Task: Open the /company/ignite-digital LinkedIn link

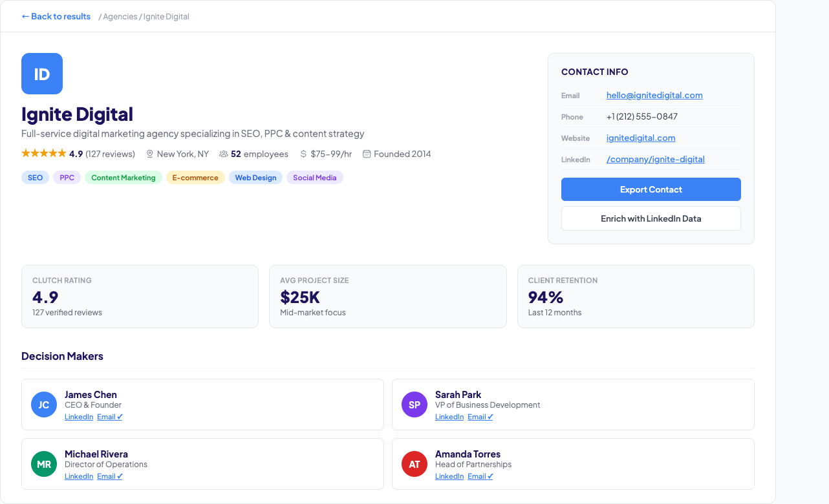Action: point(655,159)
